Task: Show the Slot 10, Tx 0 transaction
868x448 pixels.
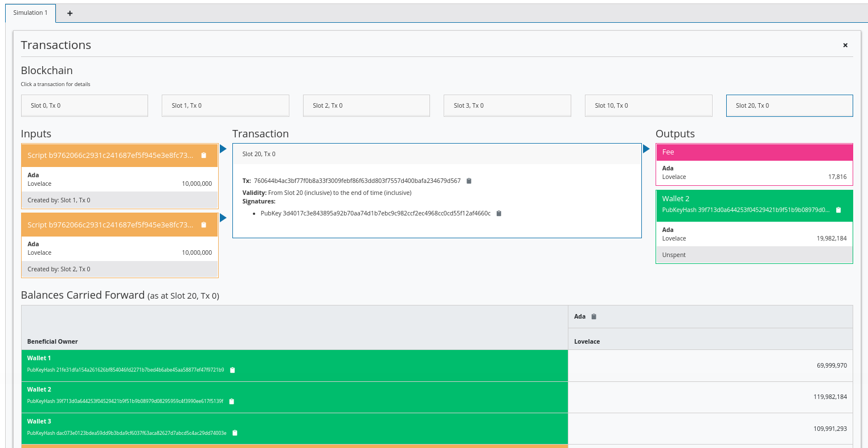Action: point(648,105)
